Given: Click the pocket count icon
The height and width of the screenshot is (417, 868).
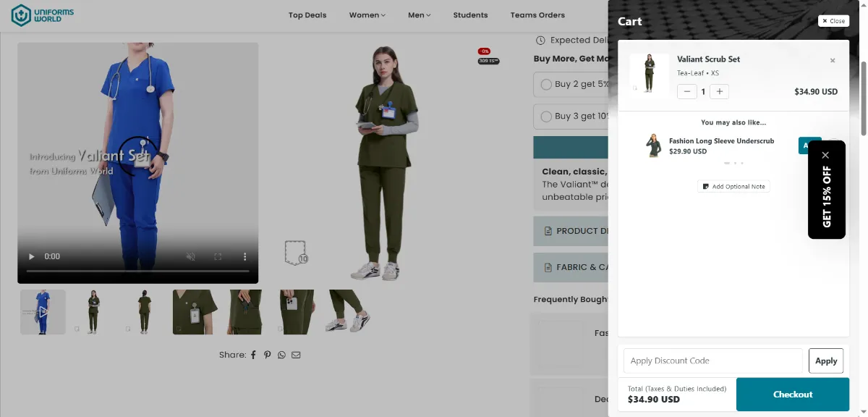Looking at the screenshot, I should click(296, 252).
